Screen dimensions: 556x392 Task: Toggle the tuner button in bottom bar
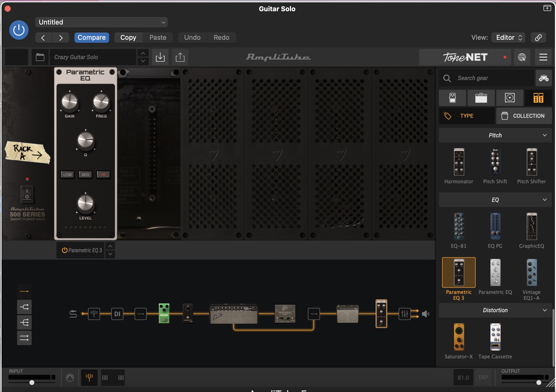89,377
